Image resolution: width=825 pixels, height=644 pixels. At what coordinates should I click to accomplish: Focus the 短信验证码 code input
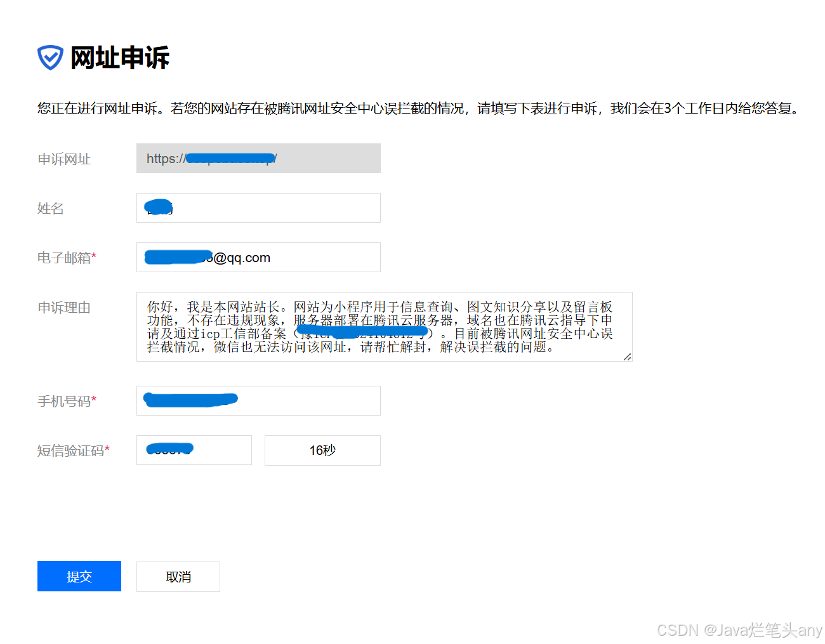(194, 450)
